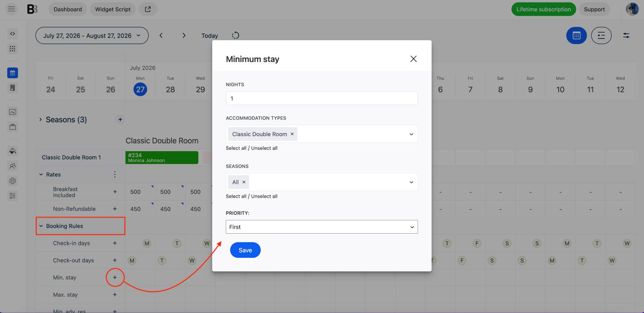Add Breakfast included rate with plus
This screenshot has width=644, height=313.
[x=115, y=192]
